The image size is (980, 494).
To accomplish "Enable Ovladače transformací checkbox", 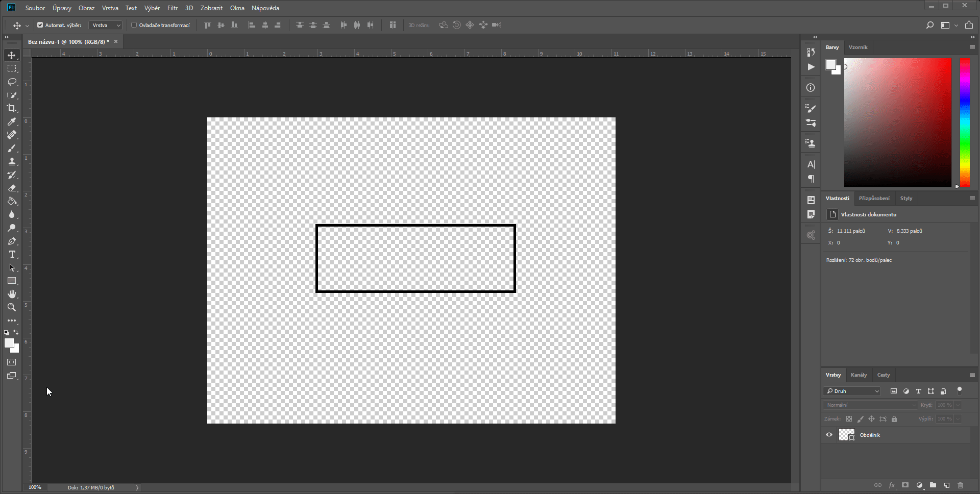I will (x=134, y=25).
